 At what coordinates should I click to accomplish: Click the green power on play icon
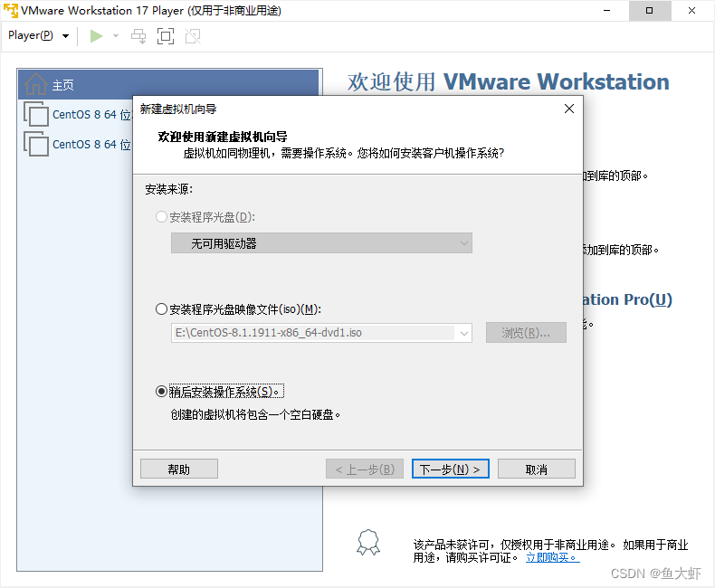point(96,36)
